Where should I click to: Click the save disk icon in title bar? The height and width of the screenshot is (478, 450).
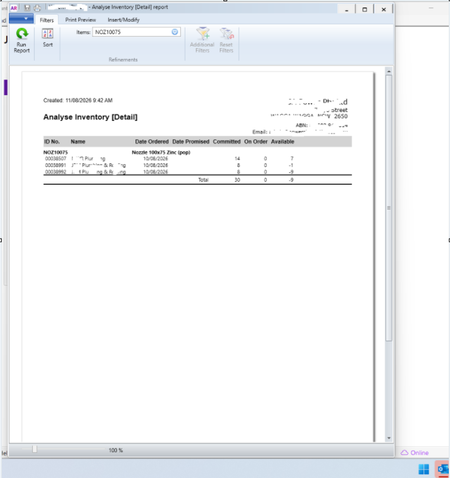click(x=27, y=8)
